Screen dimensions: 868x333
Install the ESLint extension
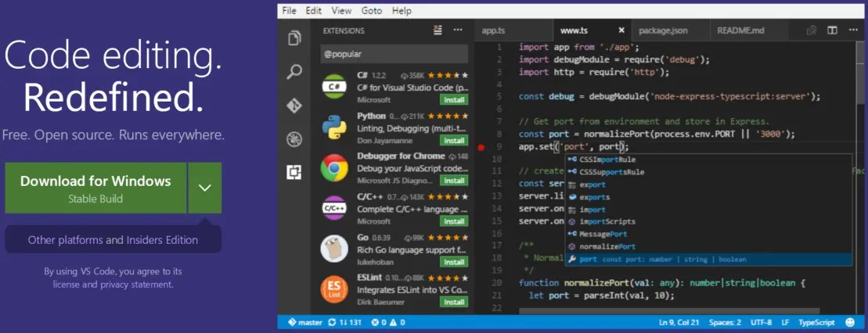454,302
